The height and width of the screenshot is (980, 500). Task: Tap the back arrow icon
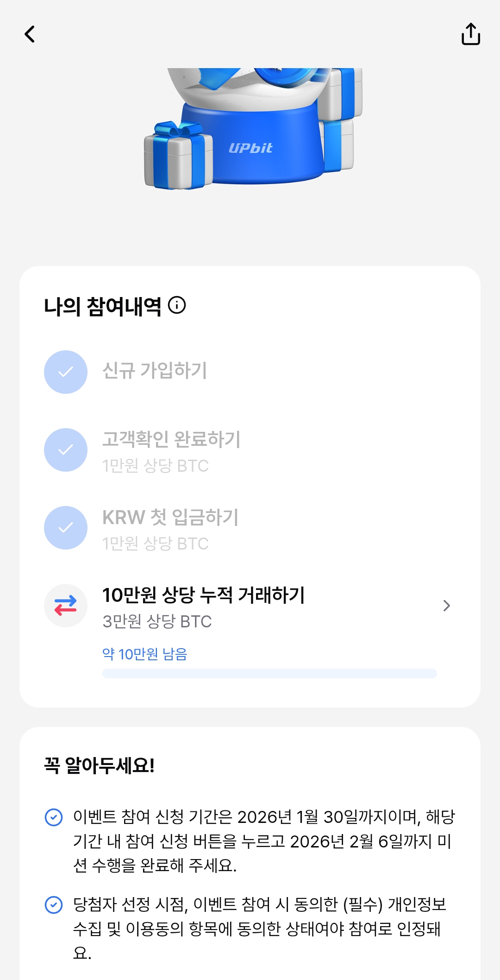click(30, 34)
